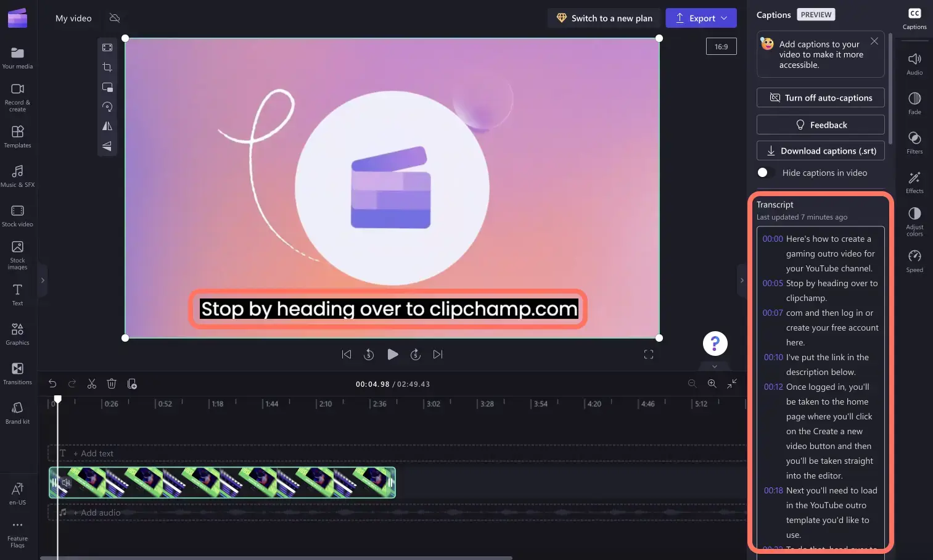The image size is (933, 560).
Task: Click the Feedback button
Action: (820, 125)
